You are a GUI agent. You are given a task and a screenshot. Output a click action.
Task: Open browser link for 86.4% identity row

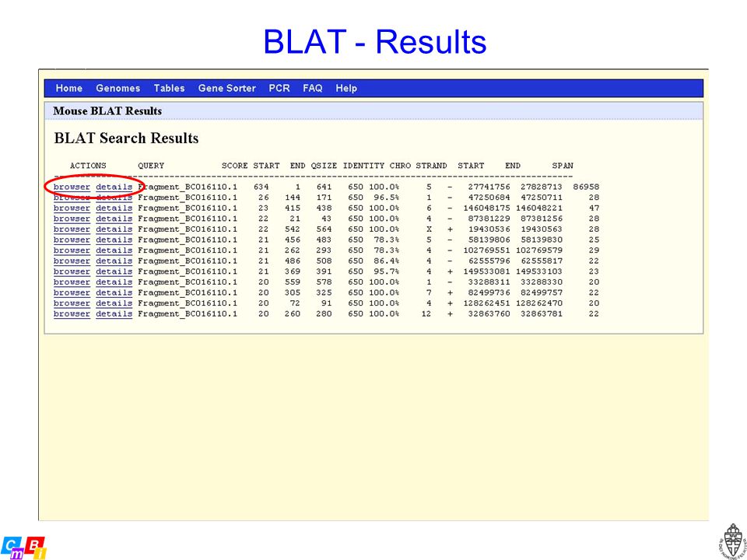click(72, 261)
